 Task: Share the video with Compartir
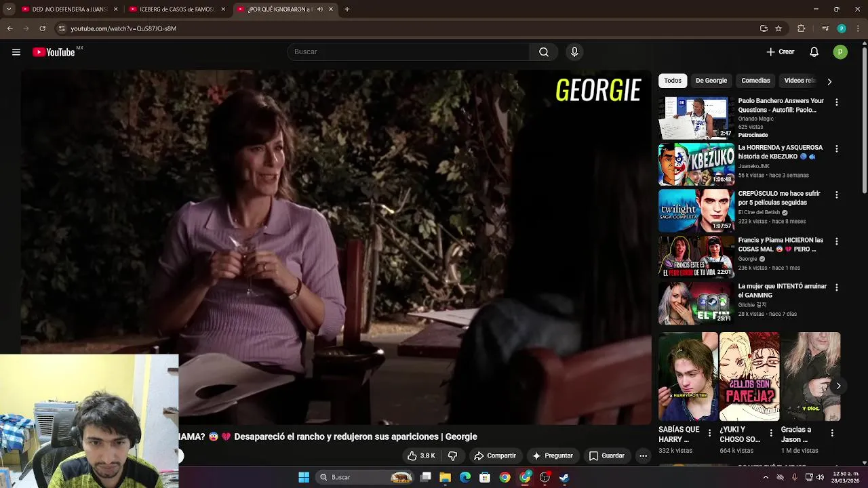click(x=495, y=456)
